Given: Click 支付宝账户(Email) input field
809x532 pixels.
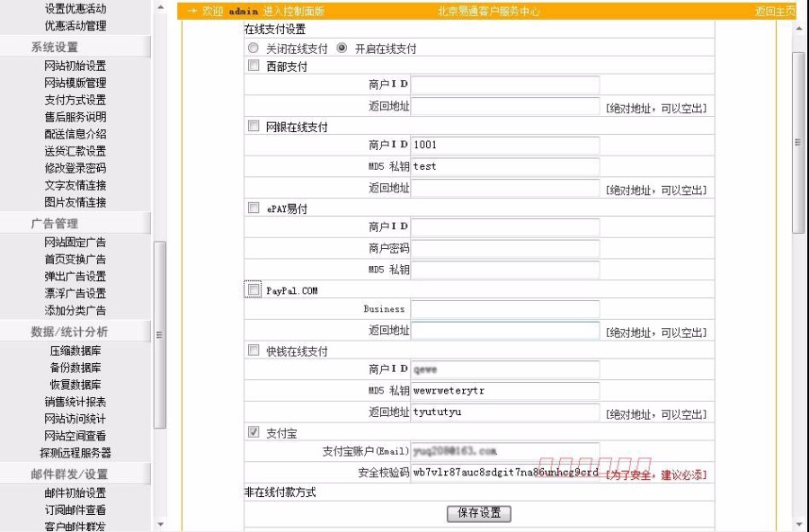Looking at the screenshot, I should pos(505,451).
